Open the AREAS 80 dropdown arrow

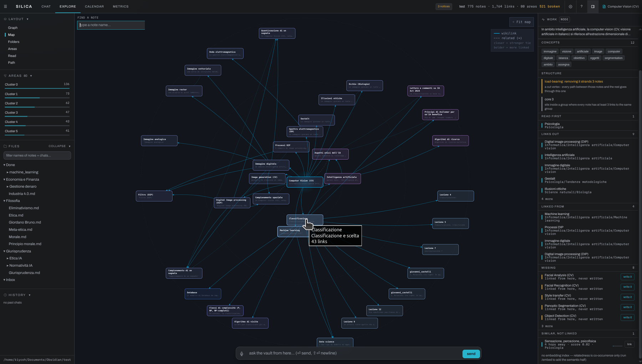pyautogui.click(x=31, y=76)
